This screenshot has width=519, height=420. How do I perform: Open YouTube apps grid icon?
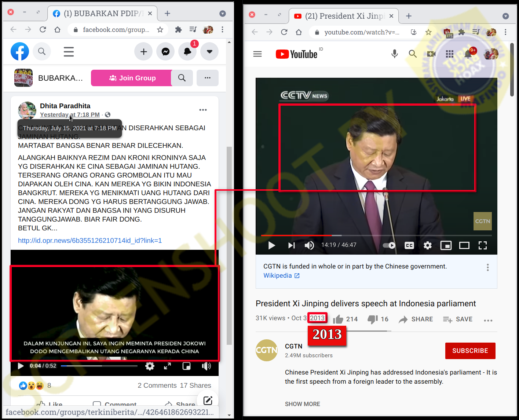click(x=449, y=54)
